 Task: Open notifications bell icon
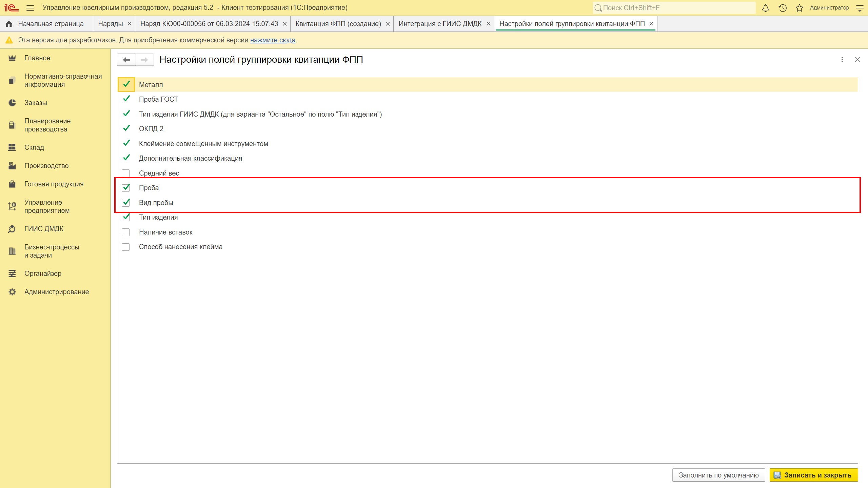pyautogui.click(x=766, y=8)
